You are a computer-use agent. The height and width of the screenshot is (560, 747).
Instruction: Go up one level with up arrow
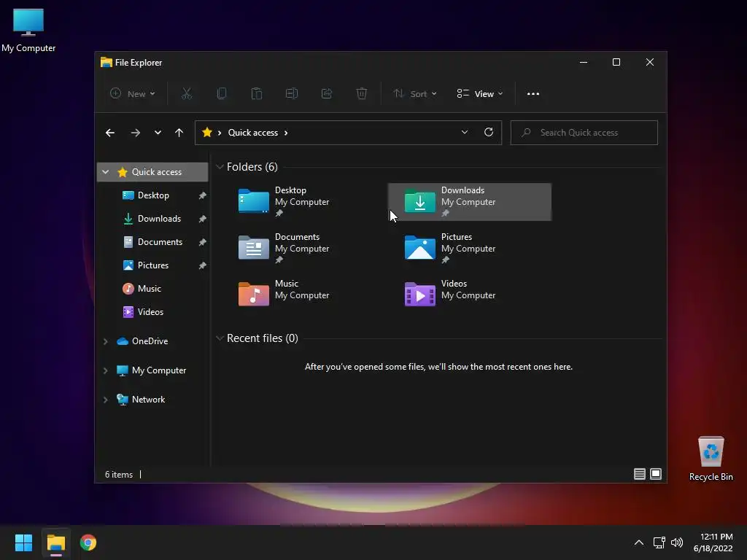(179, 133)
